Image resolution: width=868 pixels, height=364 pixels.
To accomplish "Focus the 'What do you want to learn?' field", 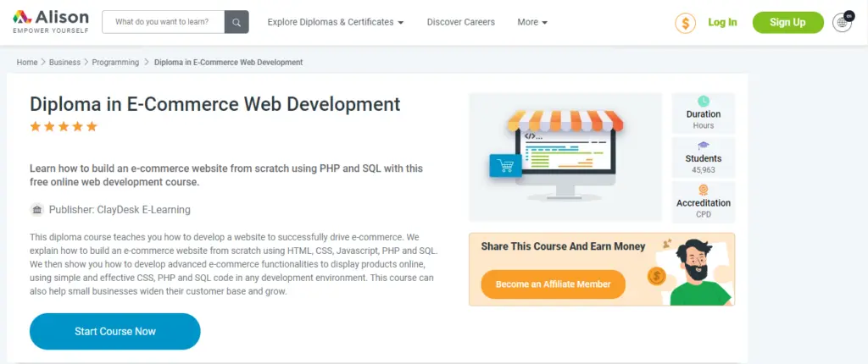I will (x=164, y=22).
